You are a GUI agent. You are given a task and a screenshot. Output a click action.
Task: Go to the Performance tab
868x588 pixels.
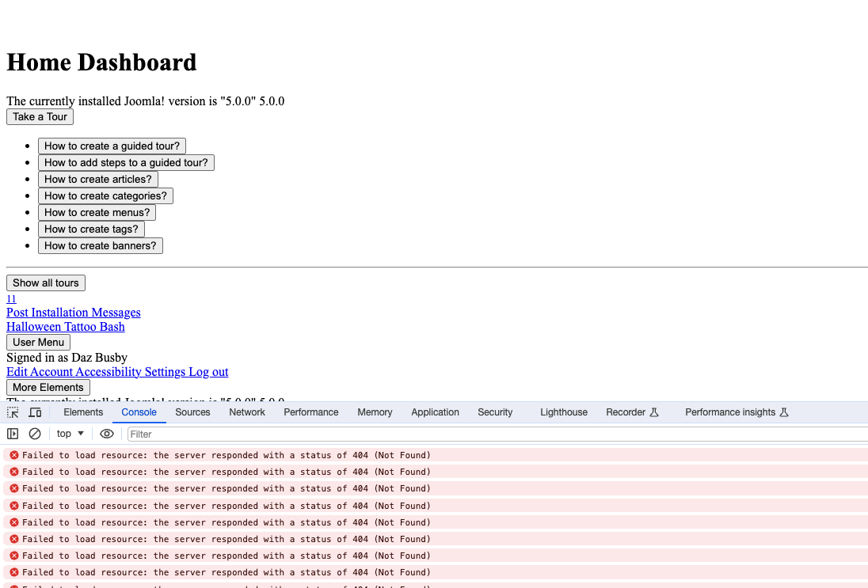[311, 412]
